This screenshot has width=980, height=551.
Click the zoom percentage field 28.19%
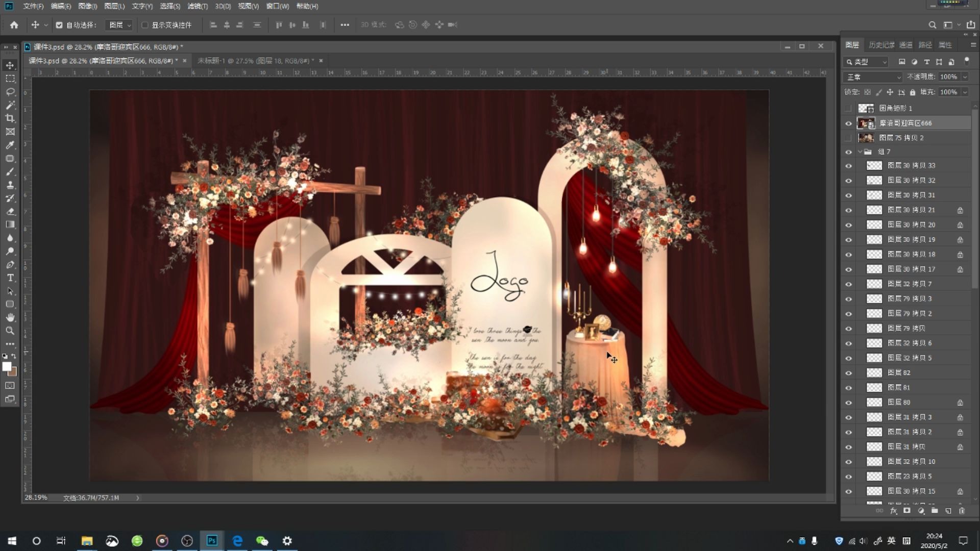pyautogui.click(x=36, y=498)
